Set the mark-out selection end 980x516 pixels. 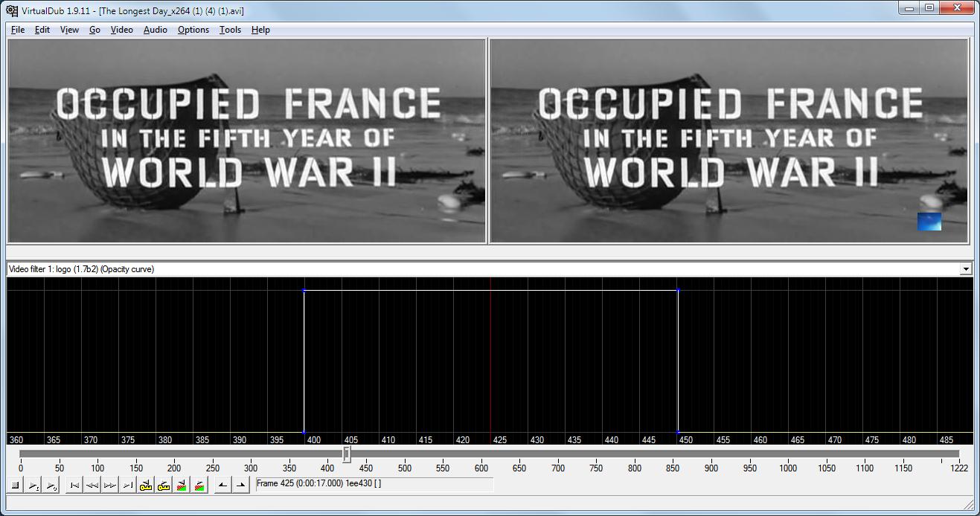click(x=240, y=486)
